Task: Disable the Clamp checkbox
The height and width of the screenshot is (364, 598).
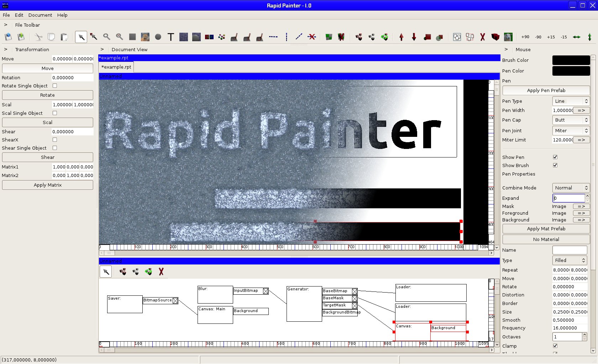Action: click(555, 346)
